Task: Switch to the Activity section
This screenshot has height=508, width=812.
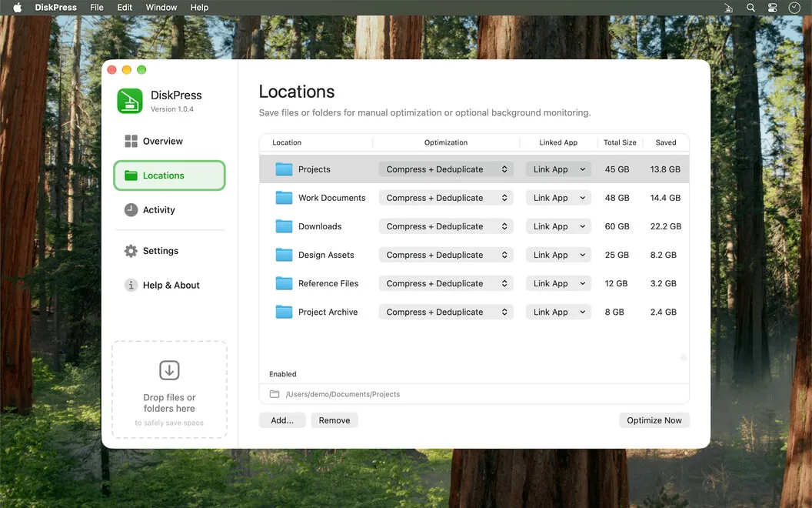Action: [x=169, y=210]
